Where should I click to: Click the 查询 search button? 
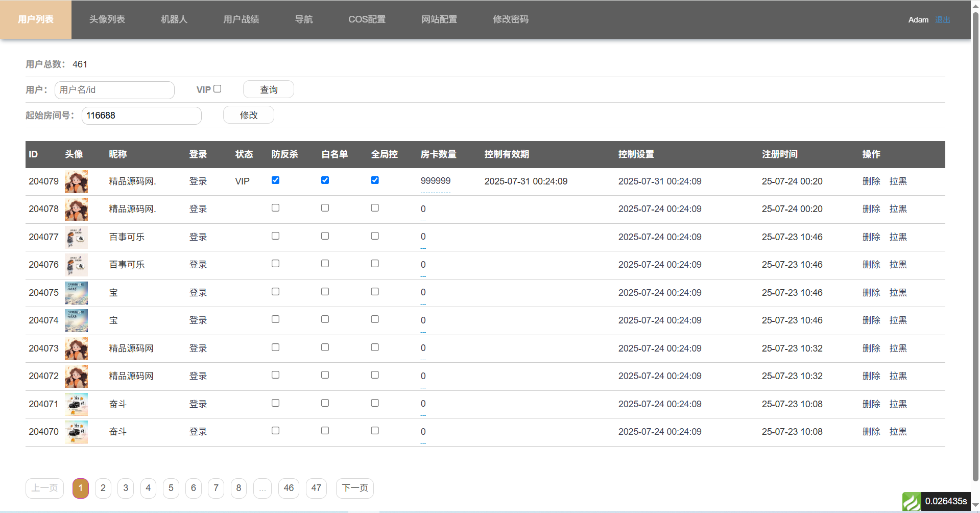pyautogui.click(x=269, y=89)
